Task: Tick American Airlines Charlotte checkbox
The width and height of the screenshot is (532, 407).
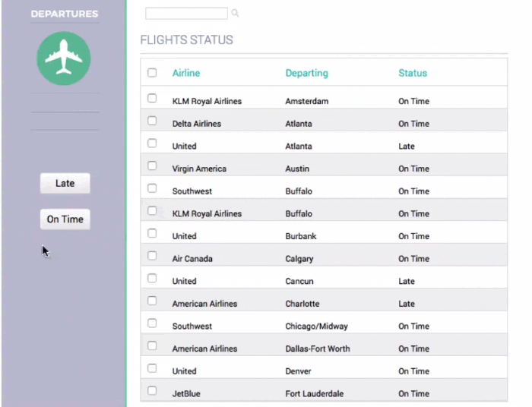Action: pos(152,301)
